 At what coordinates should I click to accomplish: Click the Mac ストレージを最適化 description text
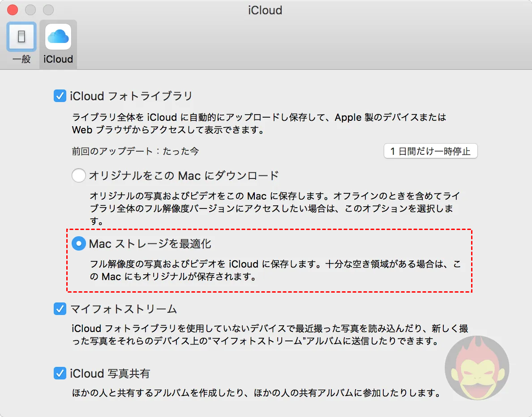coord(274,270)
